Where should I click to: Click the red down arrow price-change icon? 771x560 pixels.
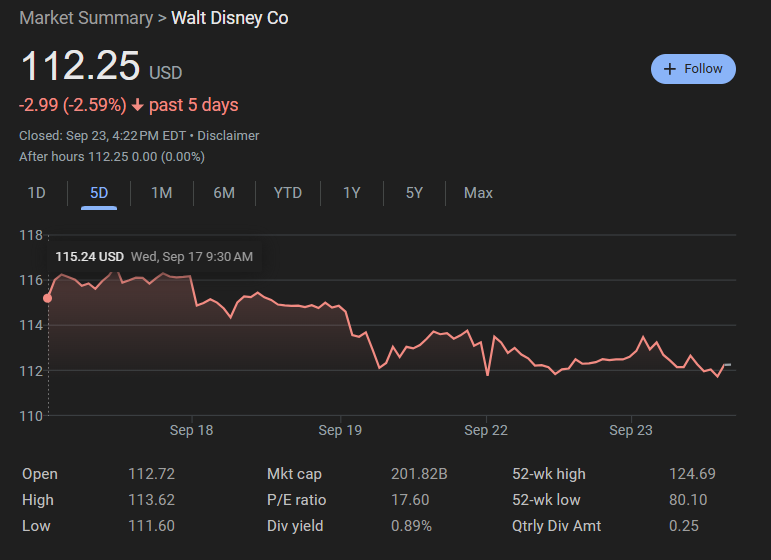pos(138,105)
